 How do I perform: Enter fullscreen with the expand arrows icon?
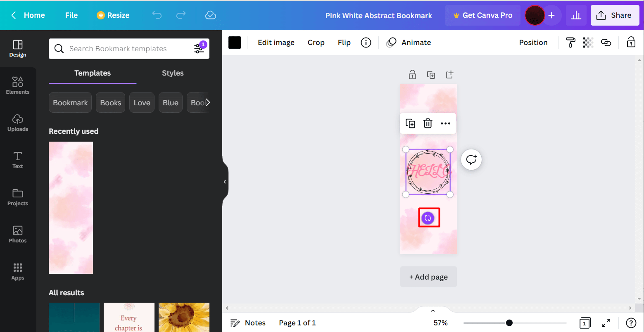(x=606, y=323)
